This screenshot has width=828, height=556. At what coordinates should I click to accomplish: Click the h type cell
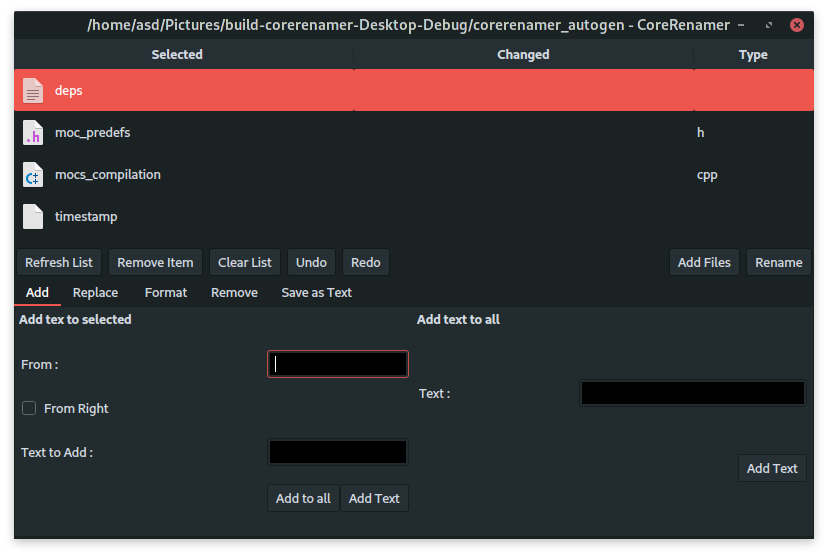tap(700, 133)
